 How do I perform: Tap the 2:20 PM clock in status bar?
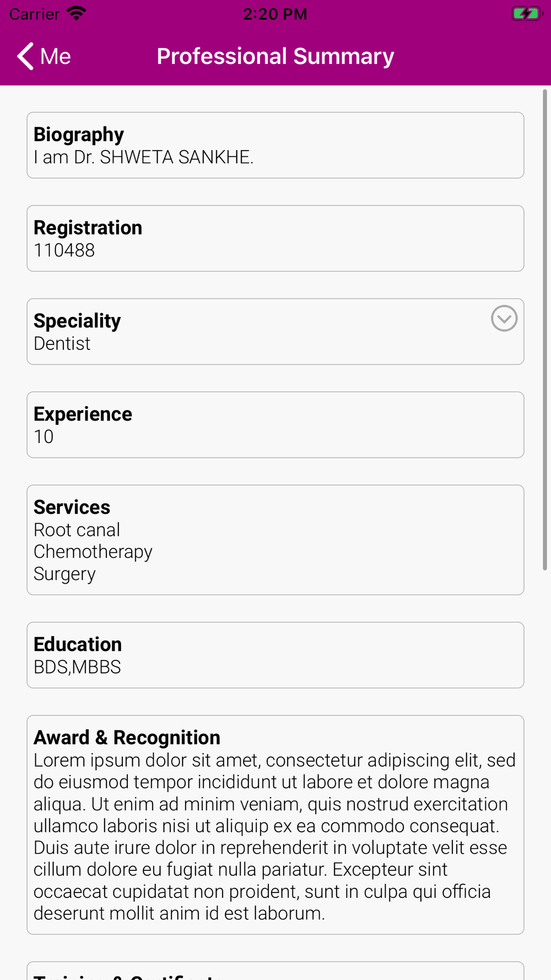tap(275, 14)
